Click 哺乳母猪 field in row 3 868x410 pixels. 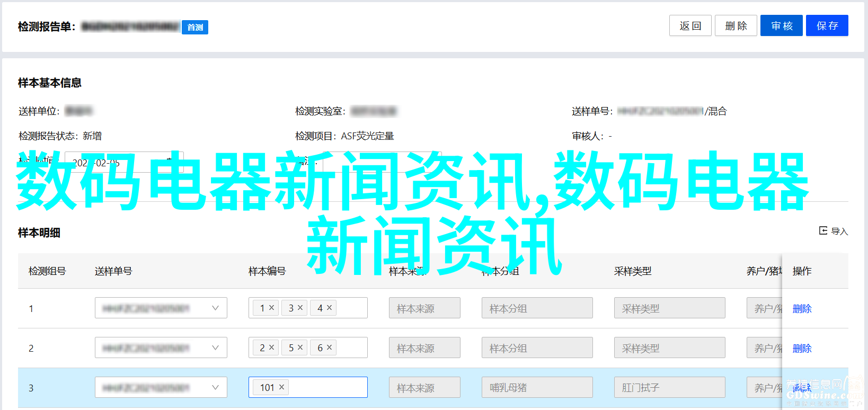point(537,387)
